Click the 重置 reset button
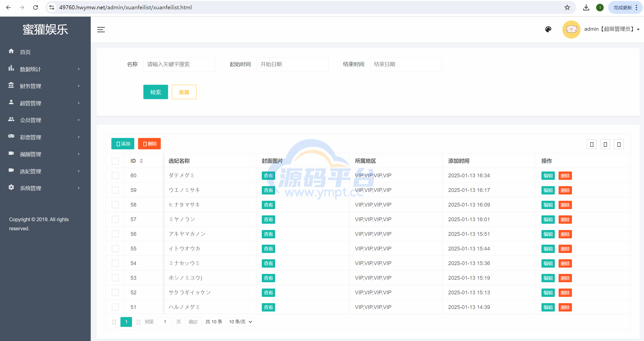This screenshot has height=341, width=644. [x=184, y=92]
